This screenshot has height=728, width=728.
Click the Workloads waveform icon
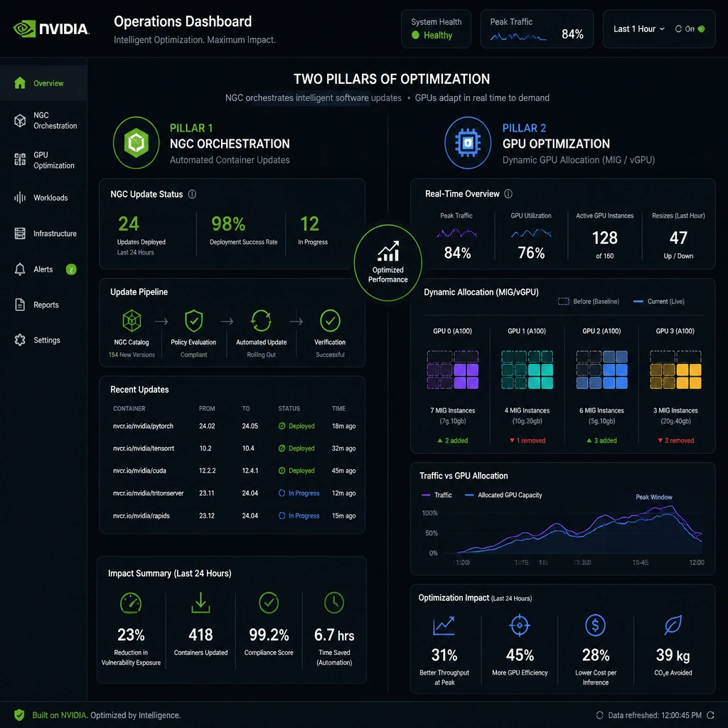click(20, 198)
